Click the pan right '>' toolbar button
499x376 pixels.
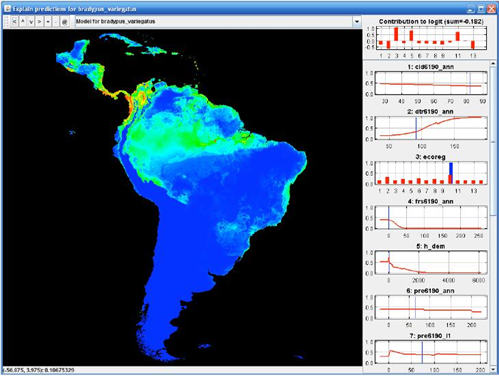tap(39, 22)
